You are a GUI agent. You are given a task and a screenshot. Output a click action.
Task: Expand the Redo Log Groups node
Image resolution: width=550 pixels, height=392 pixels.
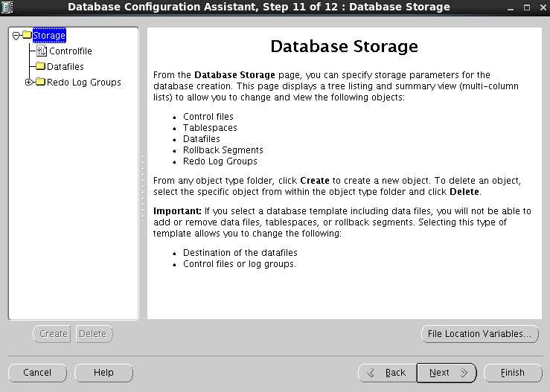[x=28, y=82]
